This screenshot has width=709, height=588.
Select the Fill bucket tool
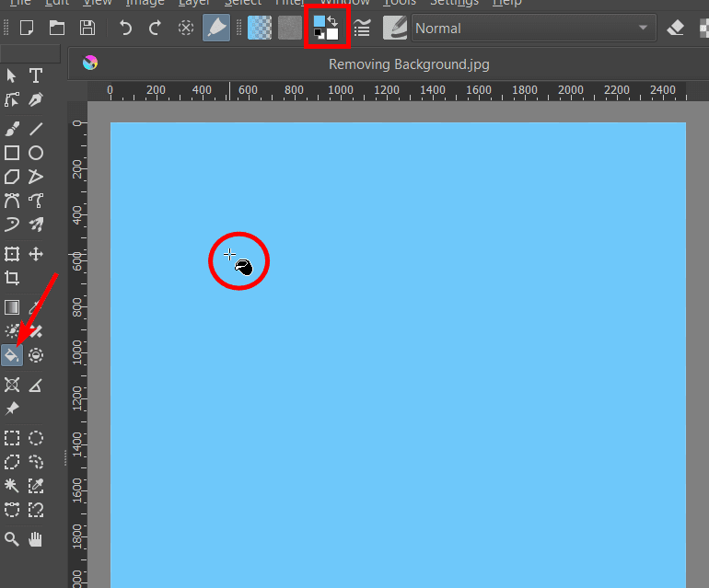[12, 355]
